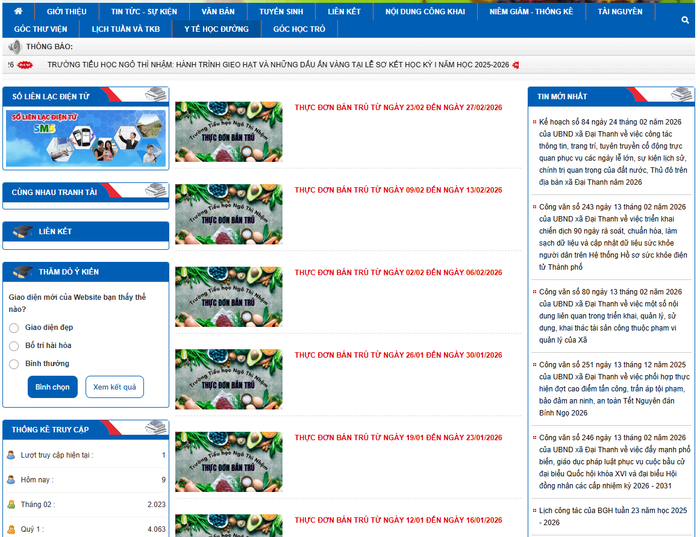Open the GÓC HỌC TRÒ menu
The image size is (700, 537).
coord(299,29)
